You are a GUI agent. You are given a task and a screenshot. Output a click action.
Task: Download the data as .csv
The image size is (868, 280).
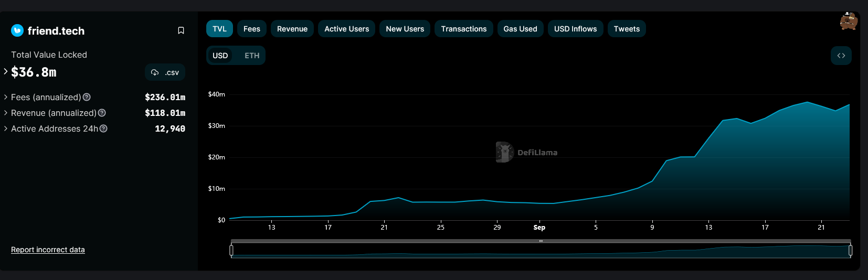(x=165, y=72)
